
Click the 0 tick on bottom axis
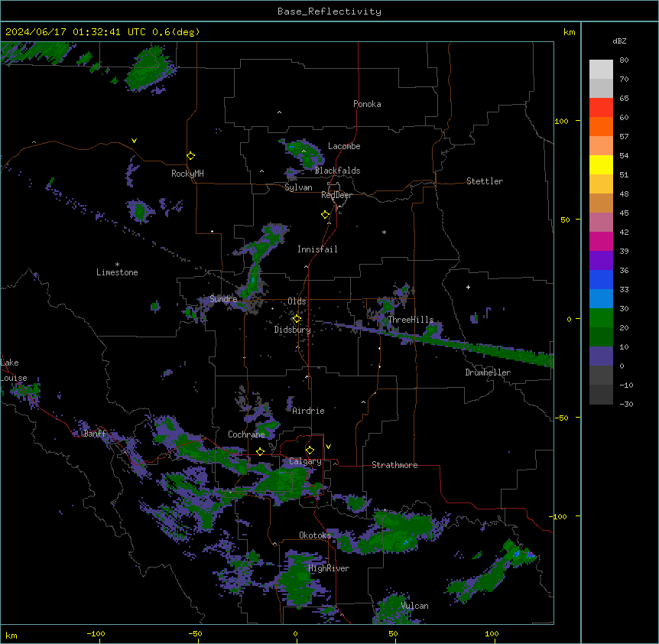[295, 633]
